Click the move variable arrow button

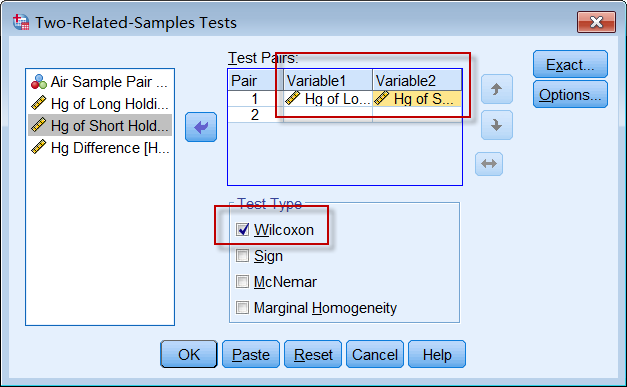click(201, 127)
